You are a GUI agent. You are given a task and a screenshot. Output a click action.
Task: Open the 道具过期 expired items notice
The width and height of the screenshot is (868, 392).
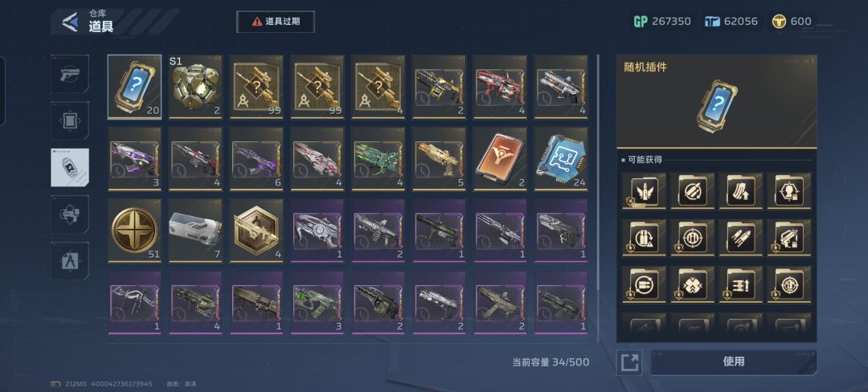point(276,22)
